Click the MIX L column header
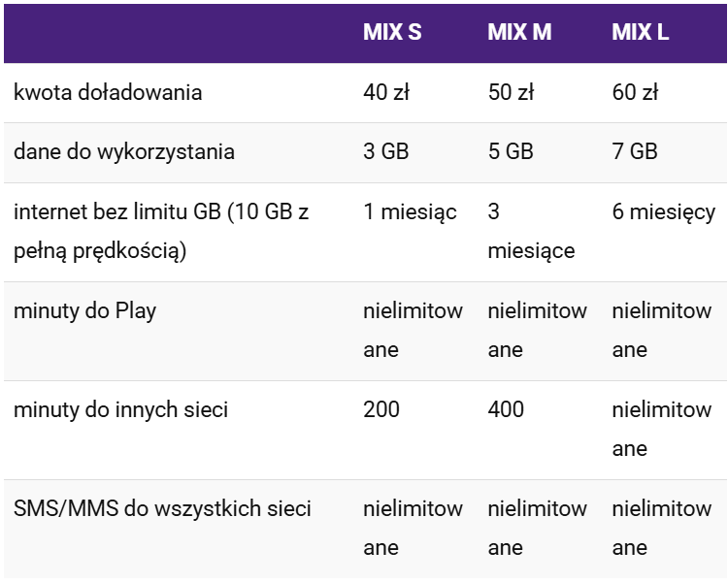728x582 pixels. pyautogui.click(x=641, y=32)
